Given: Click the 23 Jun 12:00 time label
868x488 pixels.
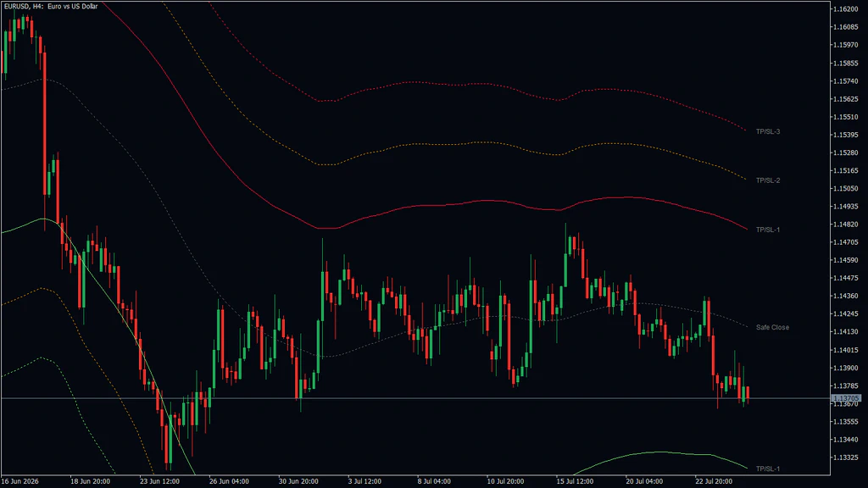Looking at the screenshot, I should tap(159, 481).
